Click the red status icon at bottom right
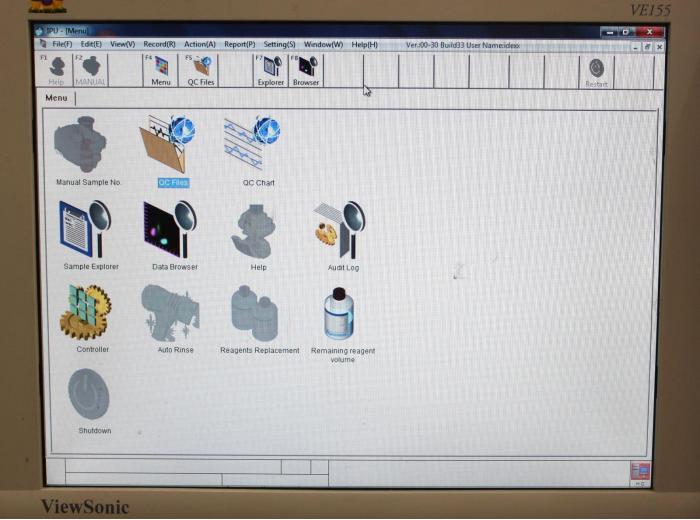The height and width of the screenshot is (520, 700). click(639, 472)
